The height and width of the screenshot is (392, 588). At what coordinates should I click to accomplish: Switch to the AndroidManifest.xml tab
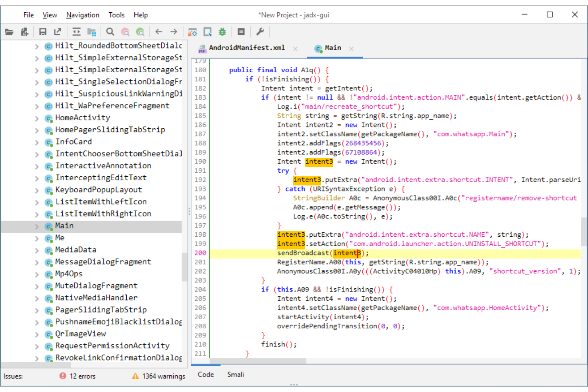246,48
